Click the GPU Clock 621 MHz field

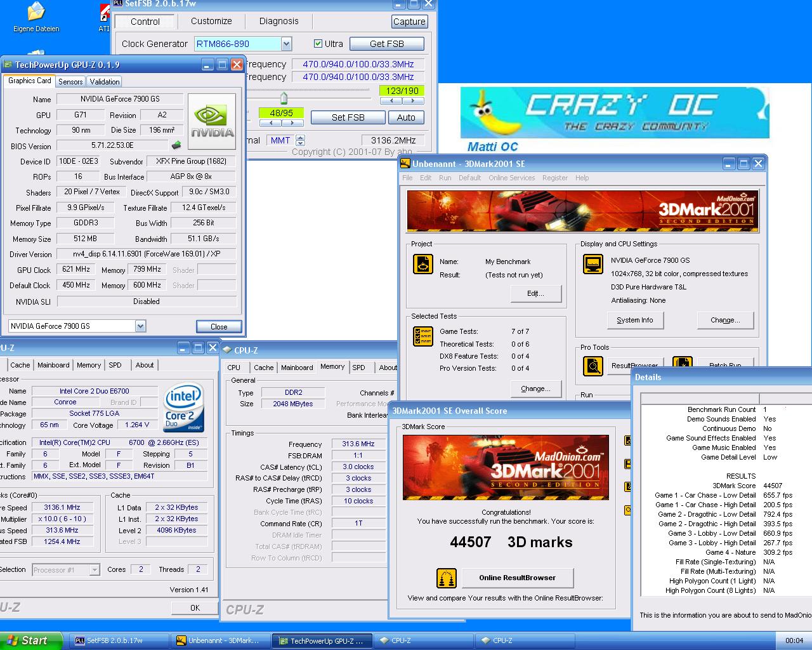[75, 269]
